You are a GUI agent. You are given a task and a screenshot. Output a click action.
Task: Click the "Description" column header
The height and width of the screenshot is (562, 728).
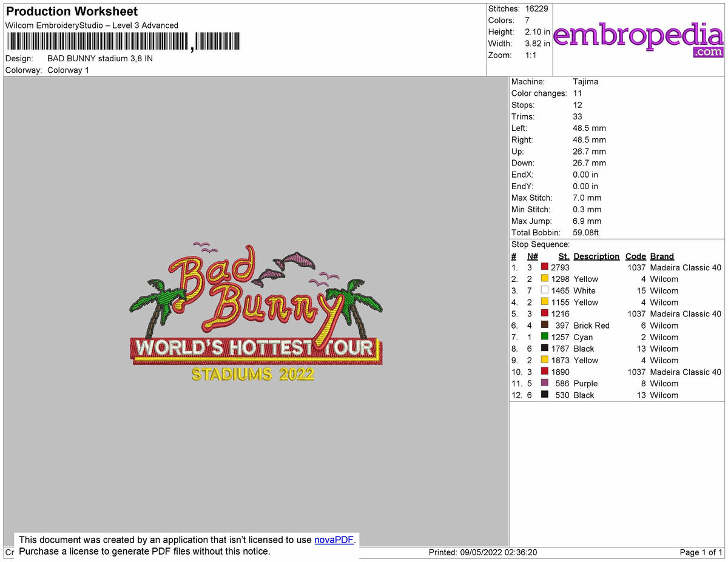pyautogui.click(x=596, y=256)
